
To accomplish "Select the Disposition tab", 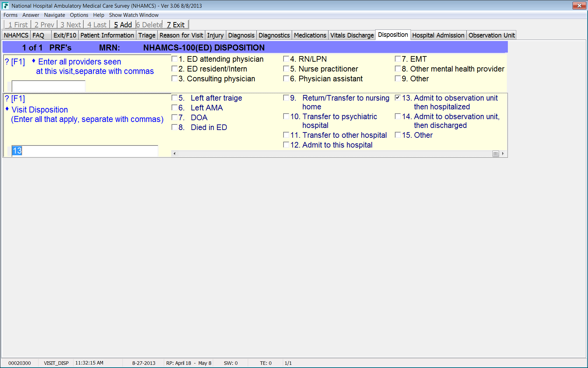I will pyautogui.click(x=393, y=35).
